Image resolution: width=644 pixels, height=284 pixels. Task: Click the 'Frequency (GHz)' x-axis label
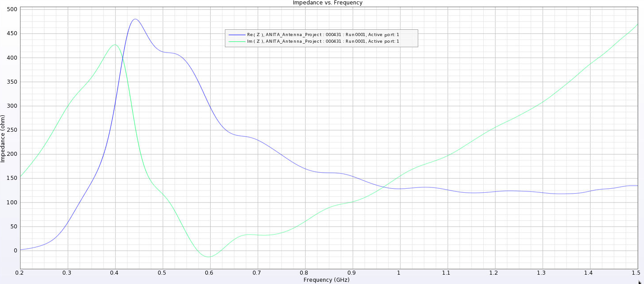(326, 280)
